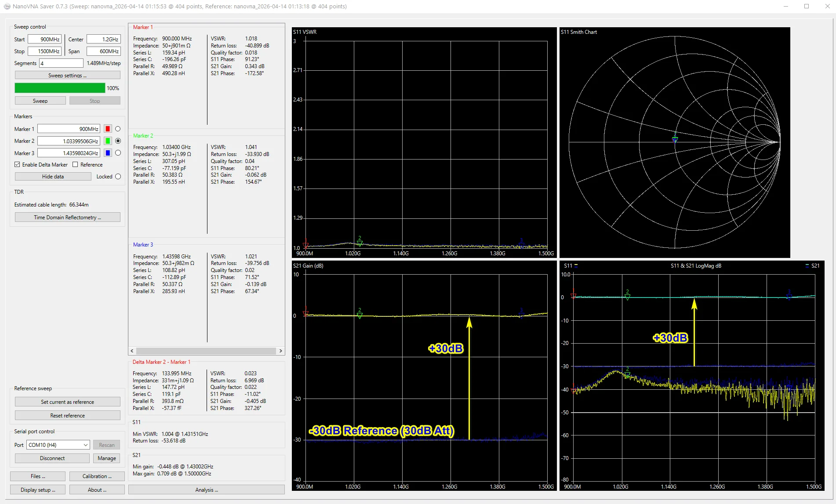
Task: Click the Hide data button
Action: pyautogui.click(x=53, y=177)
